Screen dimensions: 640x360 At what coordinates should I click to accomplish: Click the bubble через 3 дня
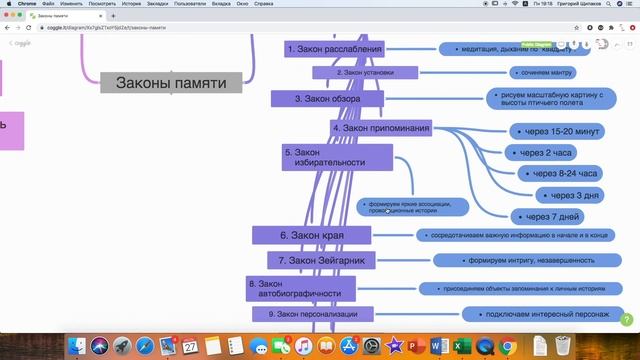[x=570, y=195]
